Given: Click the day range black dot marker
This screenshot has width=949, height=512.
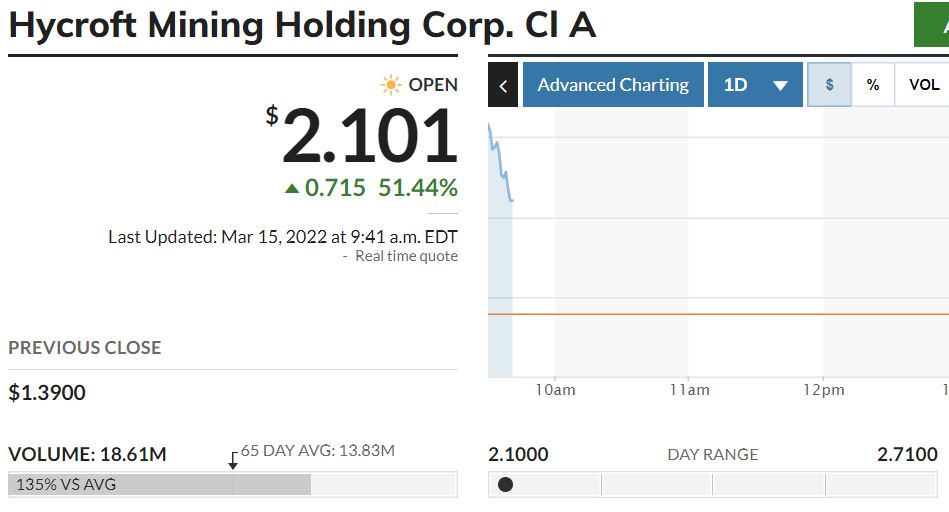Looking at the screenshot, I should pos(505,485).
